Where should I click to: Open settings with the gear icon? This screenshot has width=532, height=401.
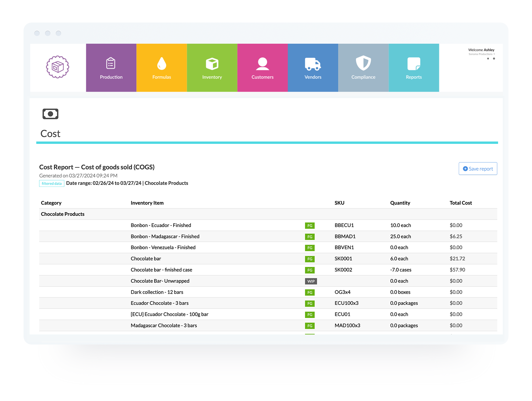click(494, 59)
